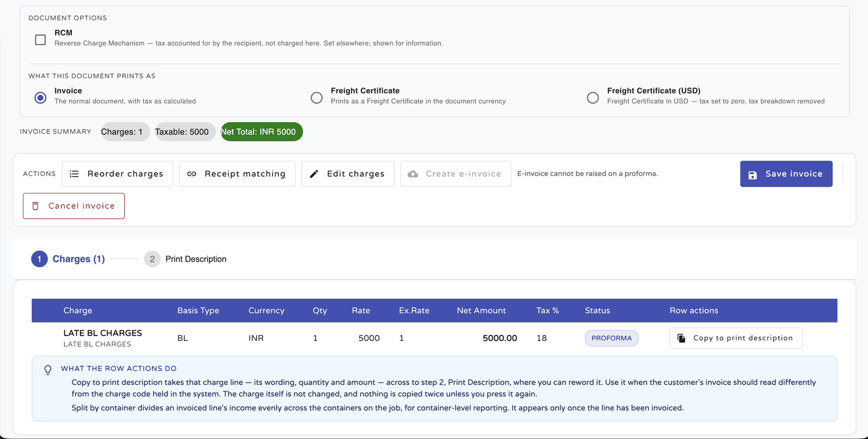Click the Basis Type column header
This screenshot has height=439, width=868.
(198, 311)
